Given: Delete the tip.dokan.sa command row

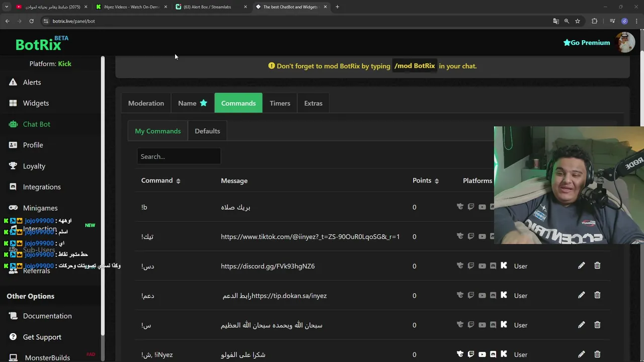Looking at the screenshot, I should click(597, 295).
